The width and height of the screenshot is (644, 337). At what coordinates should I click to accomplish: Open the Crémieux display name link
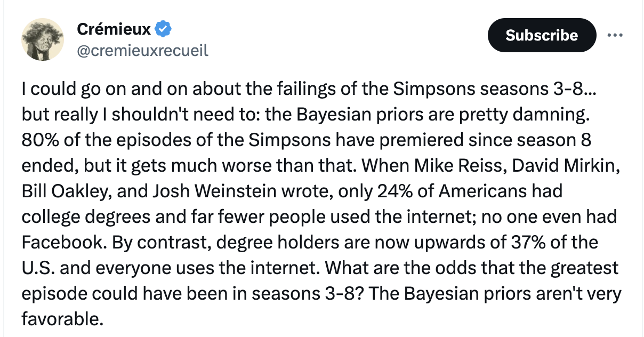pyautogui.click(x=114, y=29)
